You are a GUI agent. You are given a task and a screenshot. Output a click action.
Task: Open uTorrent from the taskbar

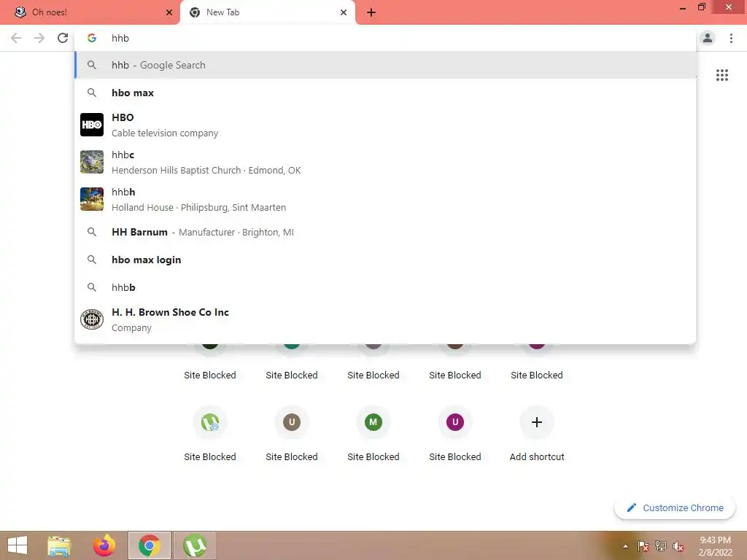point(194,545)
